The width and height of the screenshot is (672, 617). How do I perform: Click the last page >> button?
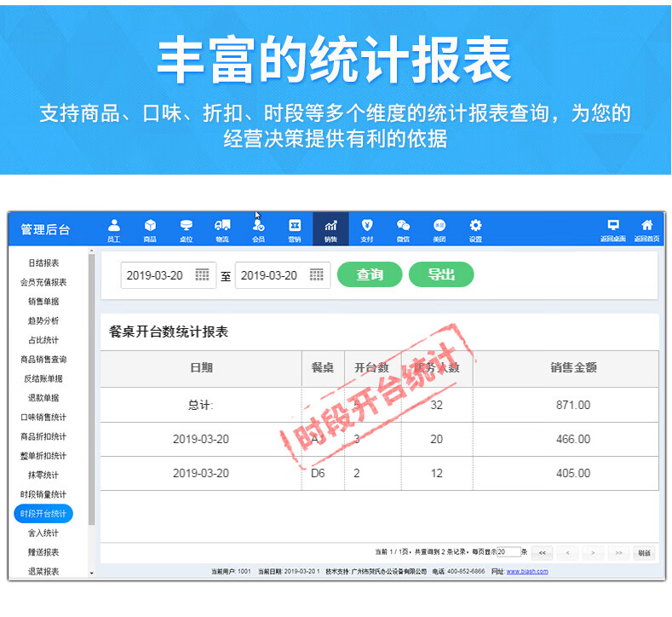click(x=618, y=553)
